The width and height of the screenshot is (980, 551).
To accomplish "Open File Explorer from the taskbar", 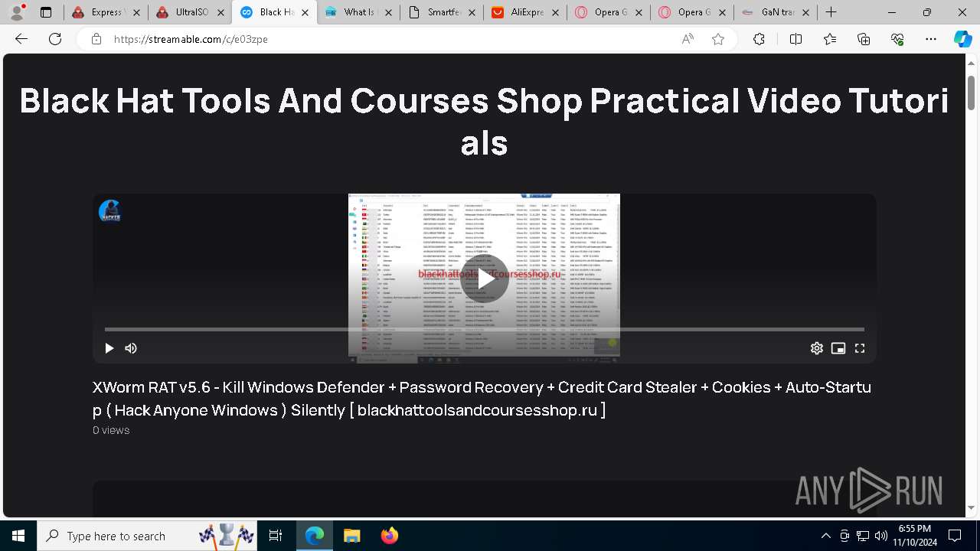I will (352, 536).
